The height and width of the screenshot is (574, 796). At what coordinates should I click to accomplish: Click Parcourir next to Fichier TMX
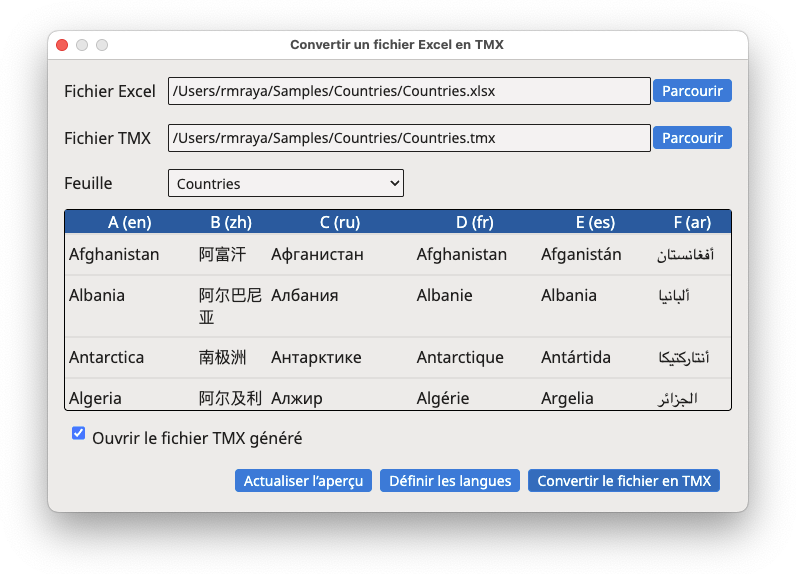pyautogui.click(x=692, y=138)
